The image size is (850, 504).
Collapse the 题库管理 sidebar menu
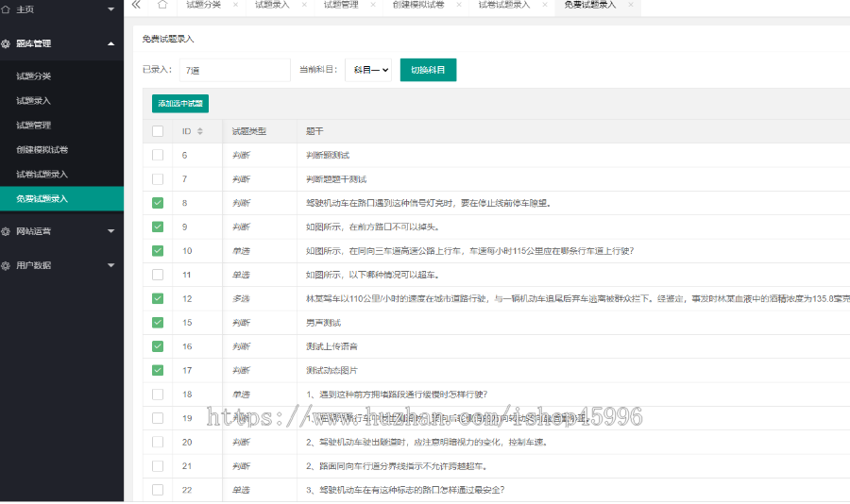(x=111, y=44)
